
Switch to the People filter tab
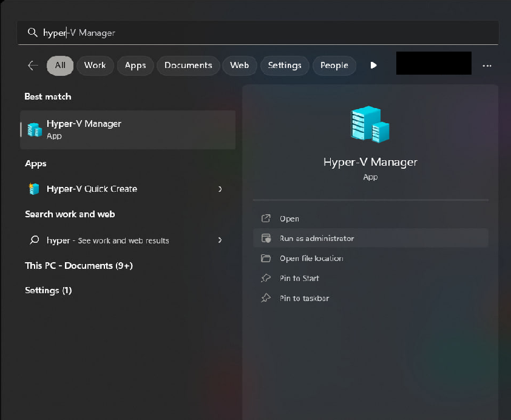tap(334, 66)
